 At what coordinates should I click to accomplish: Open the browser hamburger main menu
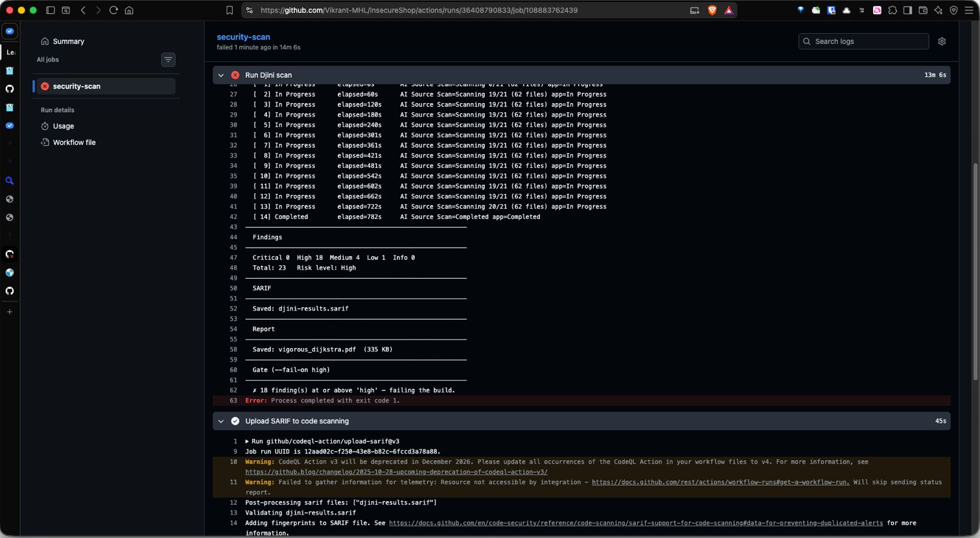(968, 10)
